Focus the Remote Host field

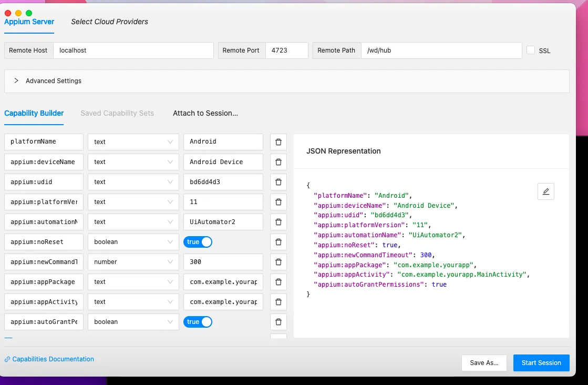point(133,50)
